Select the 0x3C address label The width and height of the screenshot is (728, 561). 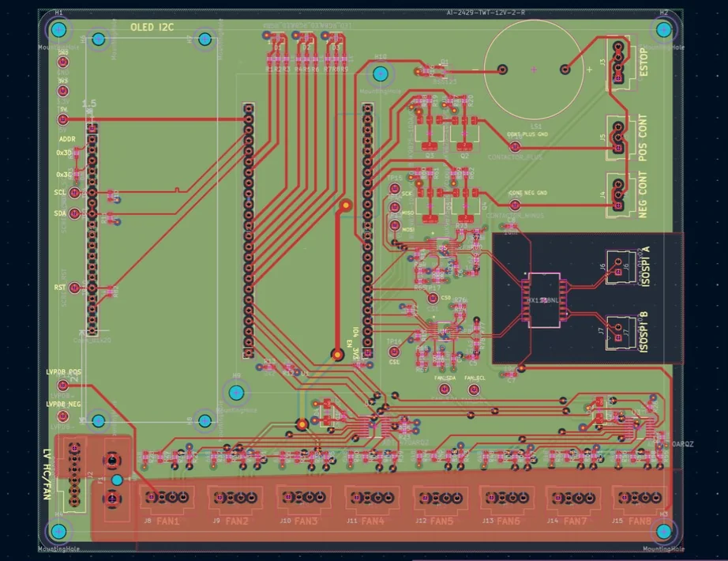tap(64, 175)
